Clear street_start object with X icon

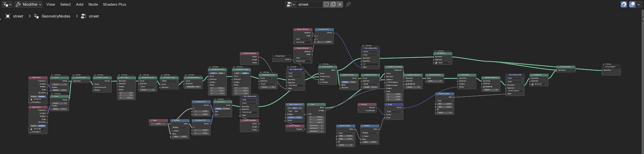point(44,129)
